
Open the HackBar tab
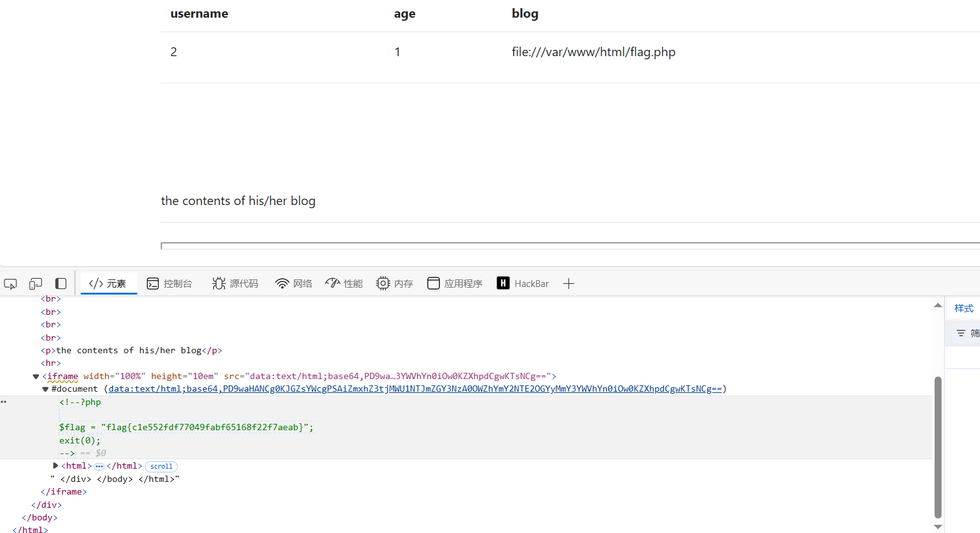pyautogui.click(x=523, y=284)
